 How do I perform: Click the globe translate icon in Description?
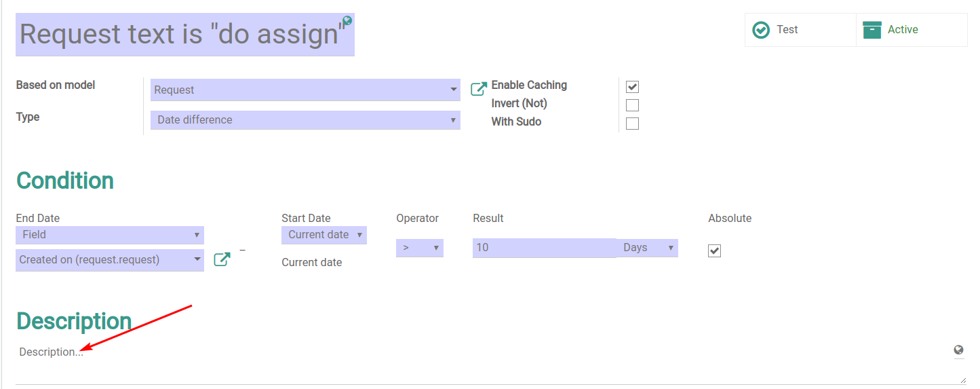tap(958, 350)
